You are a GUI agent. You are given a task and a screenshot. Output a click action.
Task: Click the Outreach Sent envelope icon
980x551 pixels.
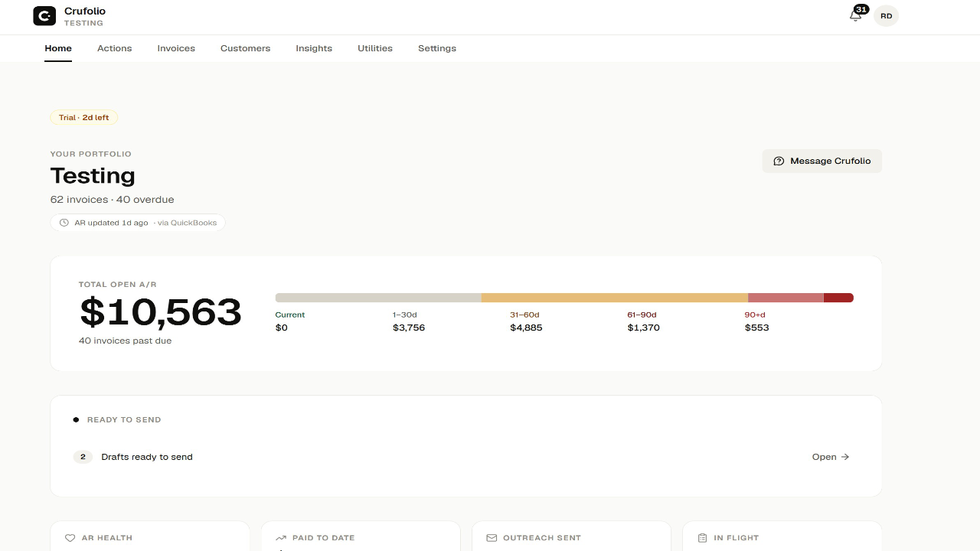click(492, 538)
